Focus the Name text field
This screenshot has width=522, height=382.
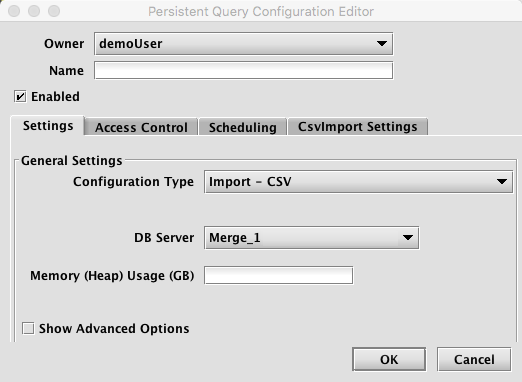pos(243,70)
